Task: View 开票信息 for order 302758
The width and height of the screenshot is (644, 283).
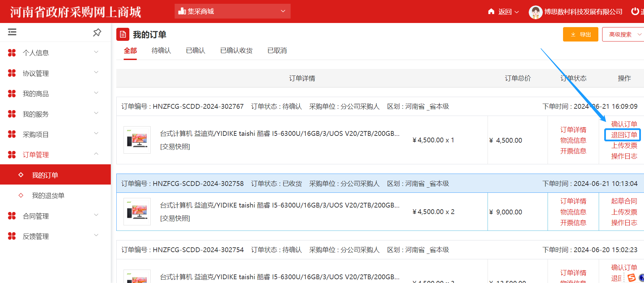Action: point(573,223)
